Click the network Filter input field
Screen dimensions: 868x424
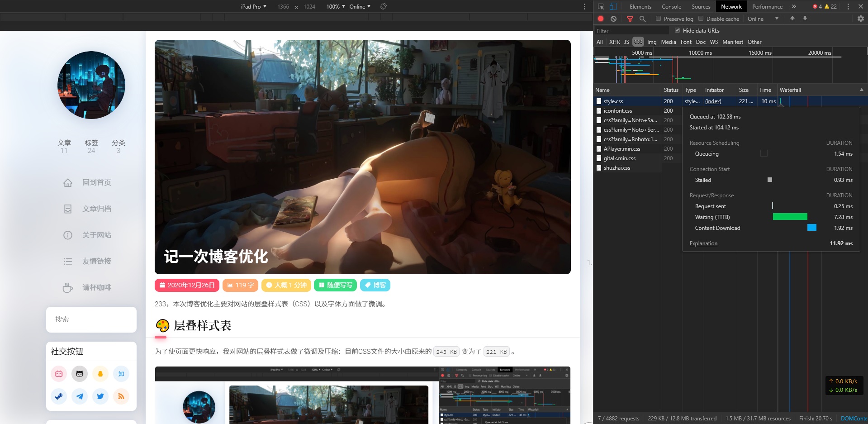coord(631,31)
